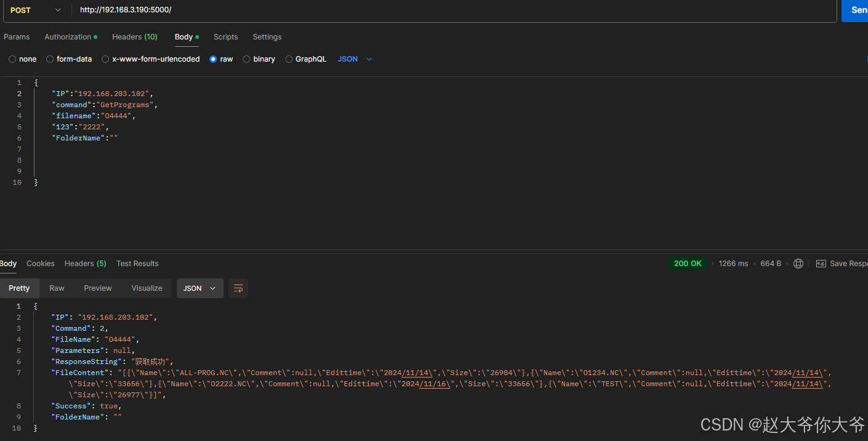The image size is (868, 441).
Task: Click the Send button
Action: pyautogui.click(x=856, y=10)
